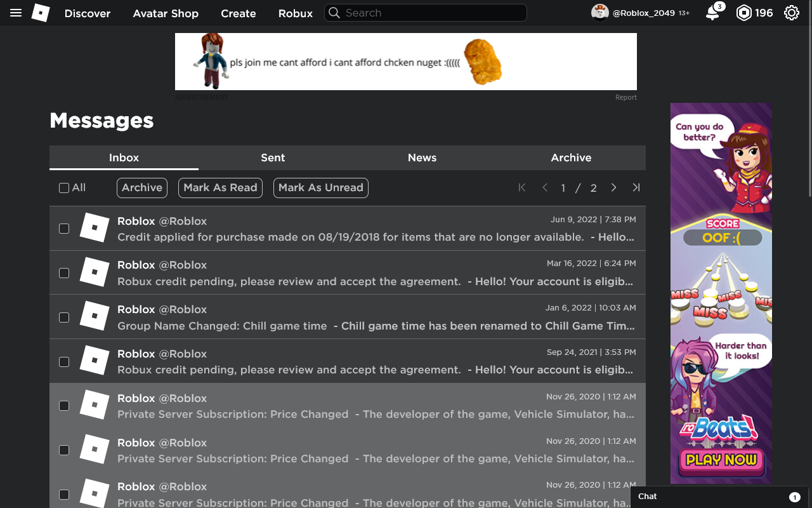Open the @Roblox_2049 profile link
Screen dimensions: 812x508
[644, 13]
